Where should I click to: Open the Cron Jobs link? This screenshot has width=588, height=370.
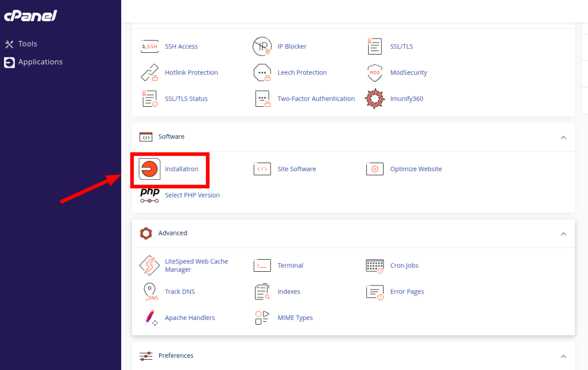[x=404, y=265]
